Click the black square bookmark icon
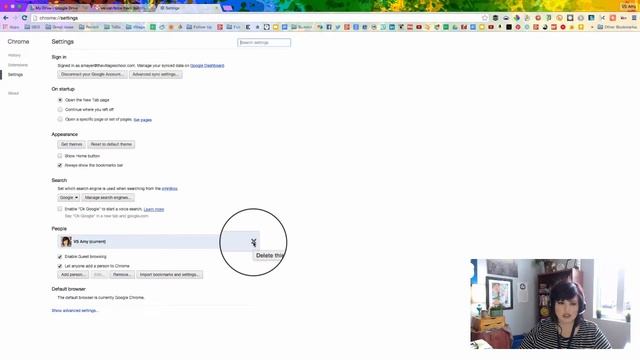 (x=509, y=27)
